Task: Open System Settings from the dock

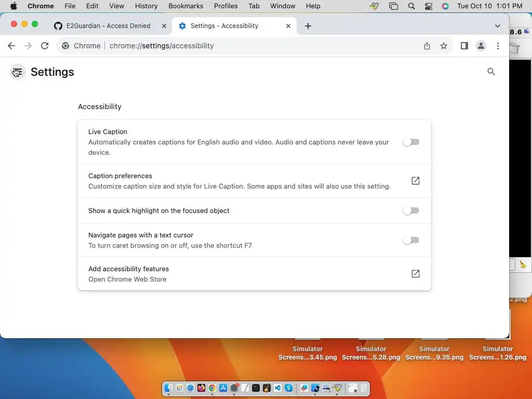Action: point(234,388)
